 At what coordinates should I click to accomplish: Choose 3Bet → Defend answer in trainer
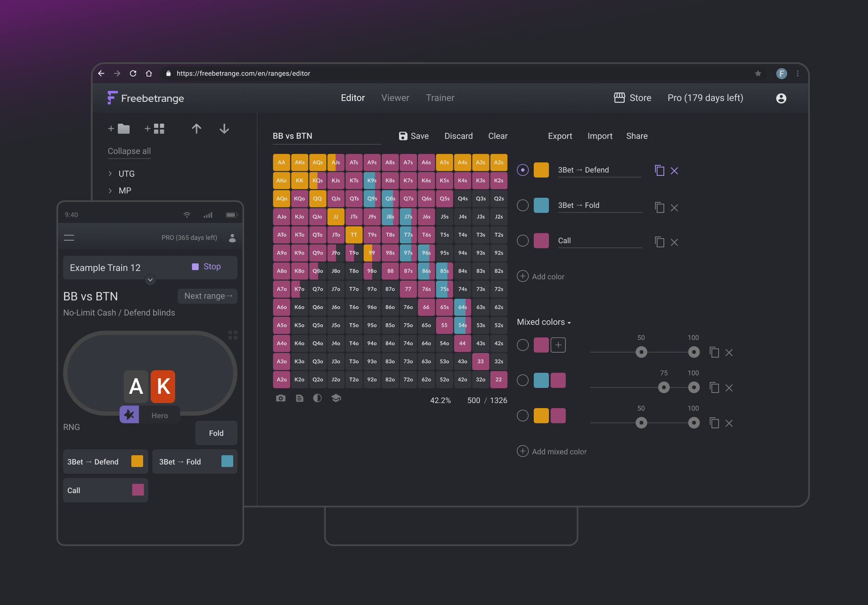(105, 462)
